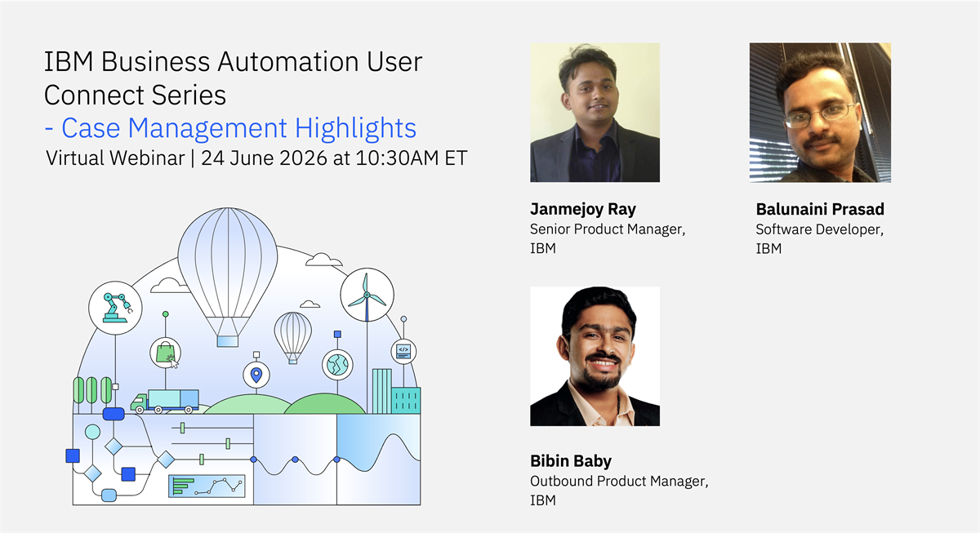This screenshot has height=533, width=980.
Task: Click the green shopping bag icon
Action: click(166, 353)
